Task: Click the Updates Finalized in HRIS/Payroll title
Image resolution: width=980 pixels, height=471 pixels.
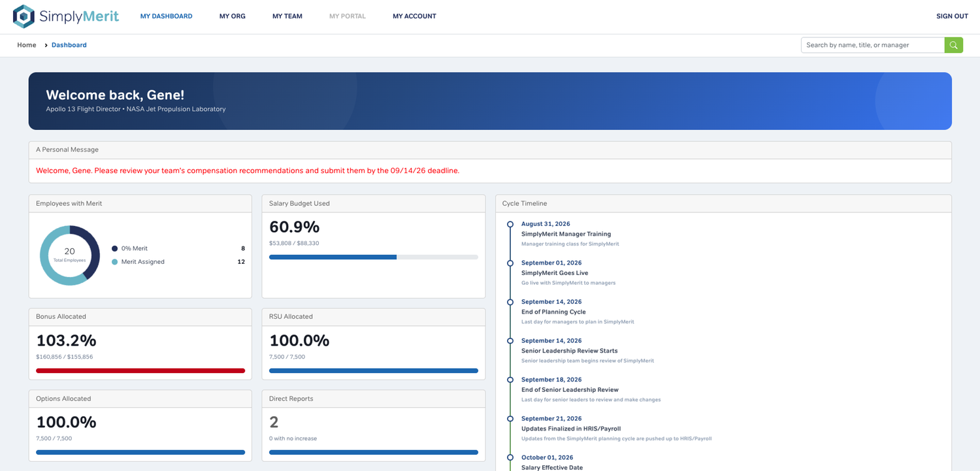Action: coord(571,429)
